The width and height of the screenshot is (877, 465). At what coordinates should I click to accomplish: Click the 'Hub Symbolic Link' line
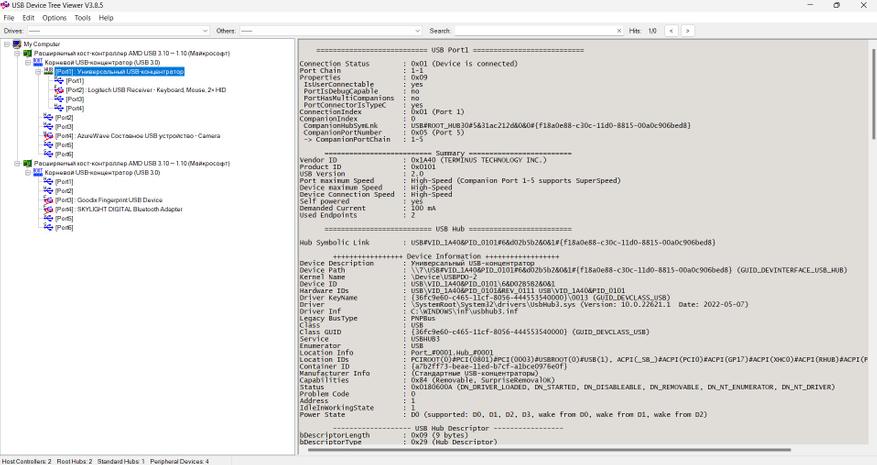tap(507, 243)
